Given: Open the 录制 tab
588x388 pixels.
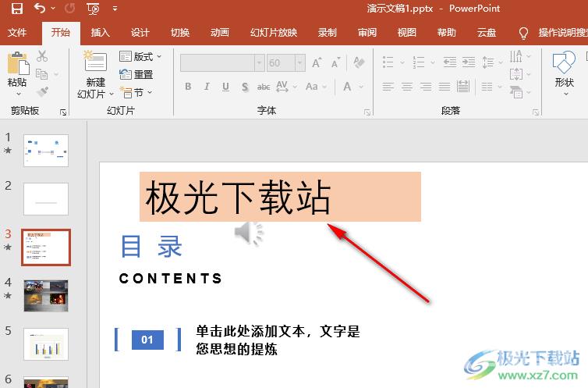Looking at the screenshot, I should 328,33.
